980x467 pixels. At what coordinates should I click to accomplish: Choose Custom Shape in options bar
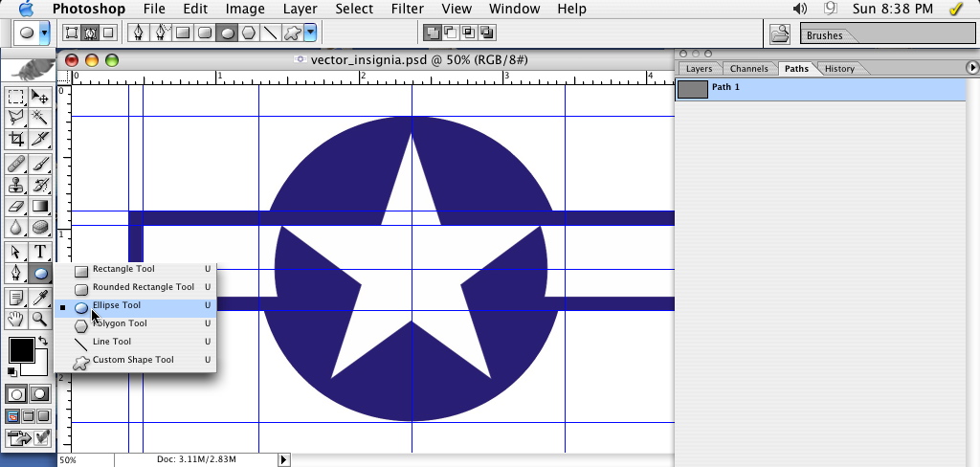tap(292, 33)
